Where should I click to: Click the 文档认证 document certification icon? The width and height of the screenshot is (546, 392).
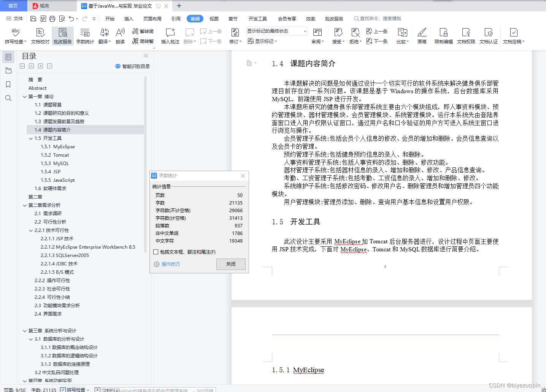click(489, 36)
